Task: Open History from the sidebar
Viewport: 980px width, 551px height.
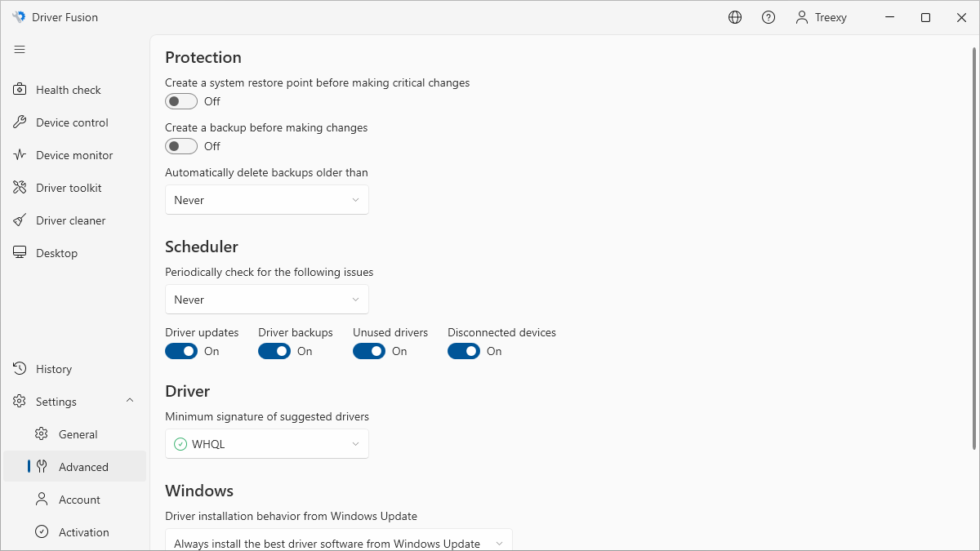Action: point(54,369)
